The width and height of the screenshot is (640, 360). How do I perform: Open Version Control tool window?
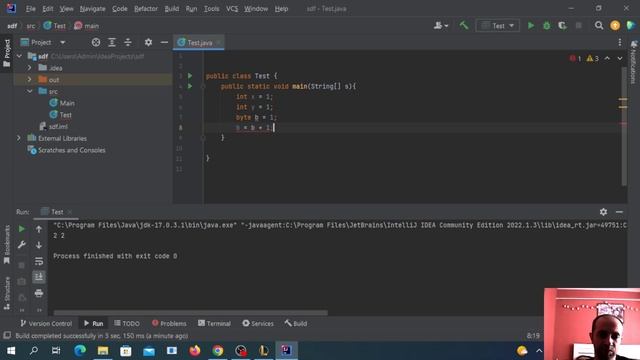click(x=46, y=323)
